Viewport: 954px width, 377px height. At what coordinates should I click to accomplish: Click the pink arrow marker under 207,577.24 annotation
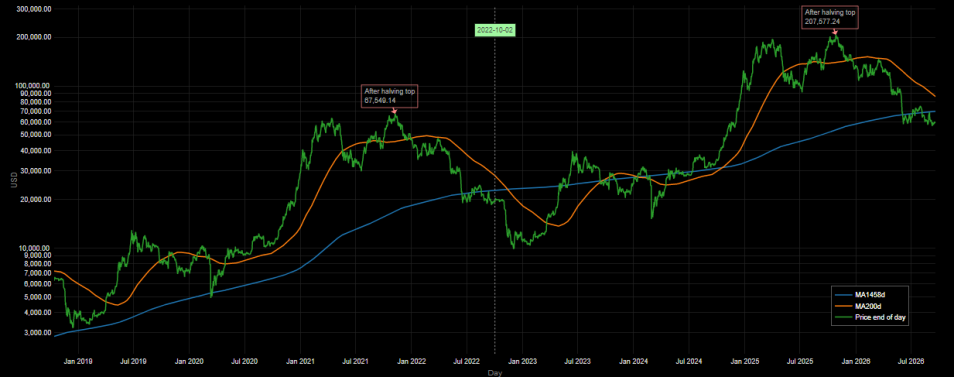(x=835, y=31)
